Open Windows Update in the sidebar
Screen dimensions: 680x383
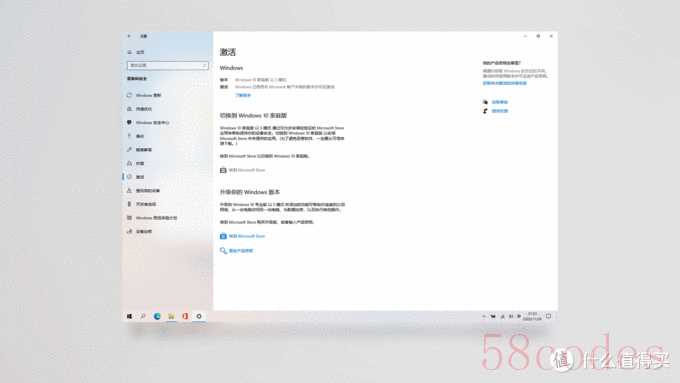[x=148, y=95]
